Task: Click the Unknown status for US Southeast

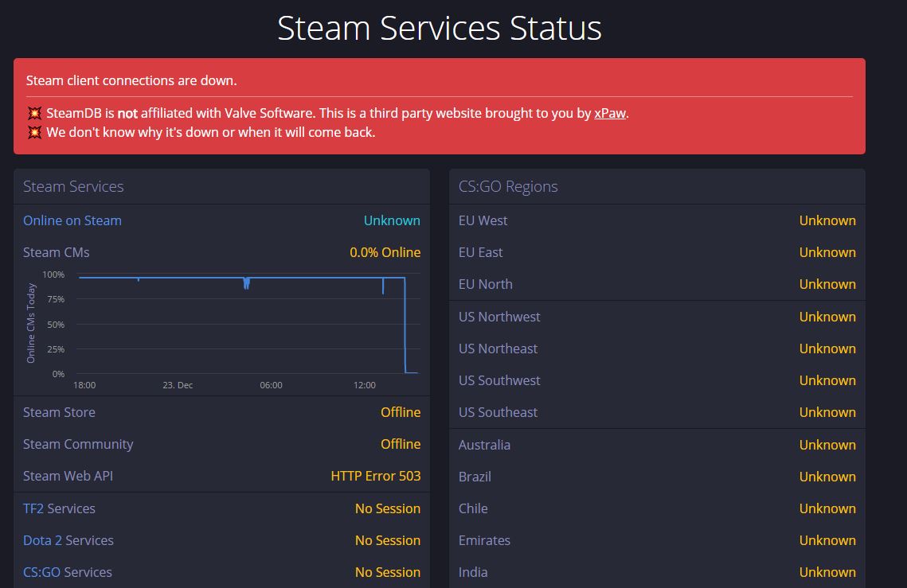Action: tap(827, 412)
